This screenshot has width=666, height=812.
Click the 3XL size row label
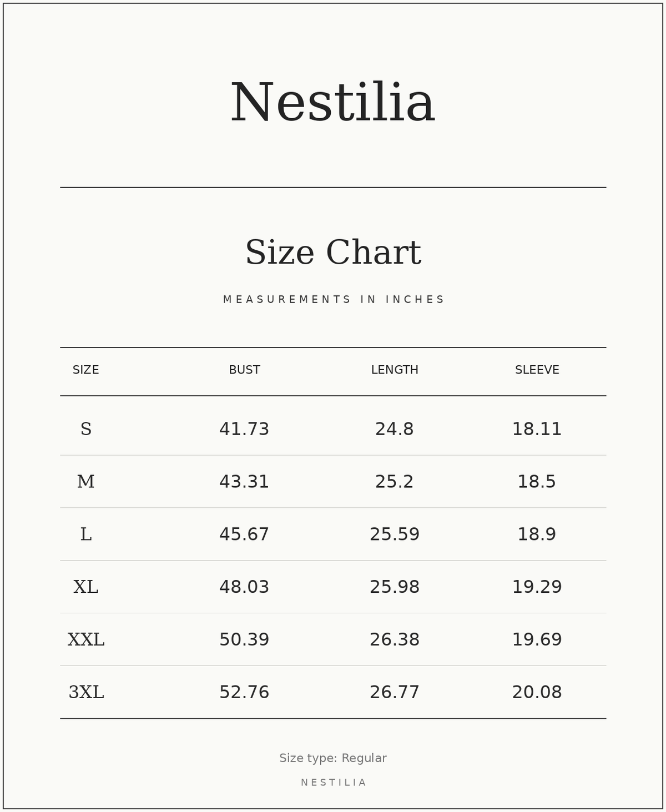point(86,693)
